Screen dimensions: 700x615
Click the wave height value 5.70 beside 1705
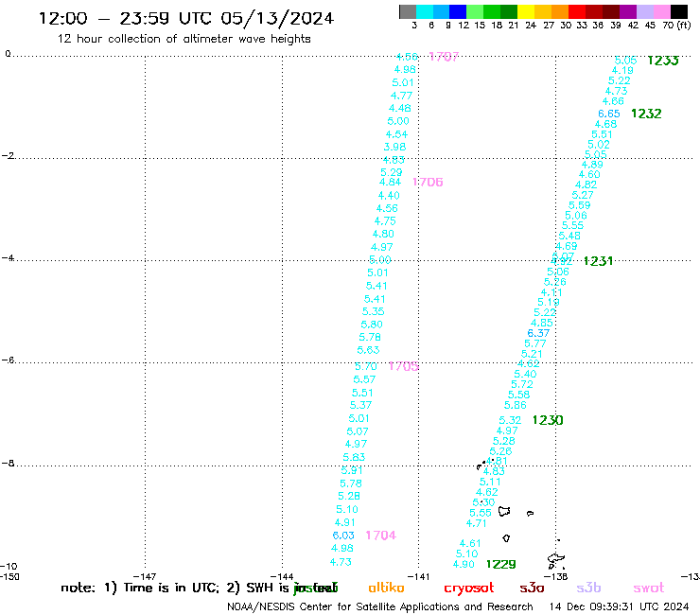click(366, 367)
